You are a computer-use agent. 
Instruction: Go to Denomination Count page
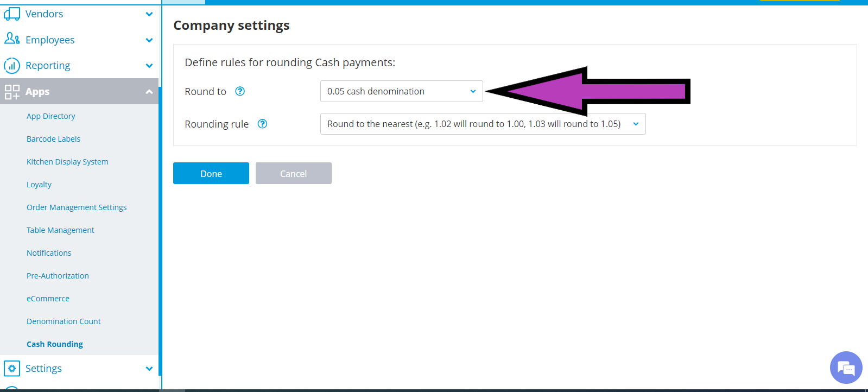64,321
